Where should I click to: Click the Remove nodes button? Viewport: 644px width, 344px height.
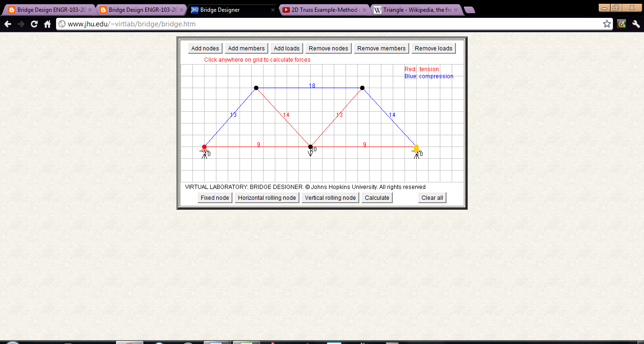coord(329,49)
